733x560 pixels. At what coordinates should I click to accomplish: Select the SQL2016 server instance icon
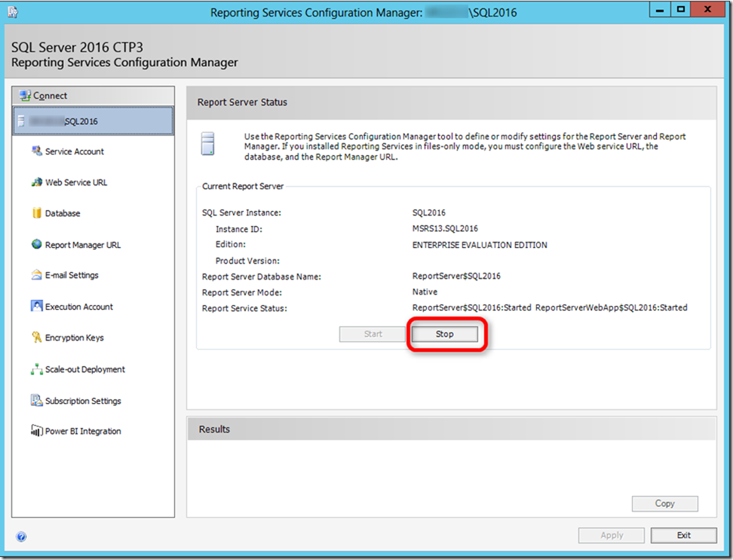pos(21,121)
